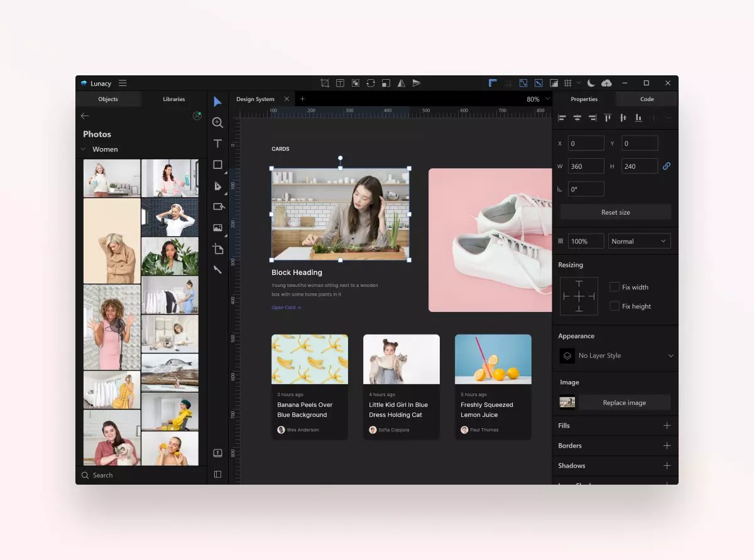Click the width field showing 360
754x560 pixels.
tap(586, 166)
